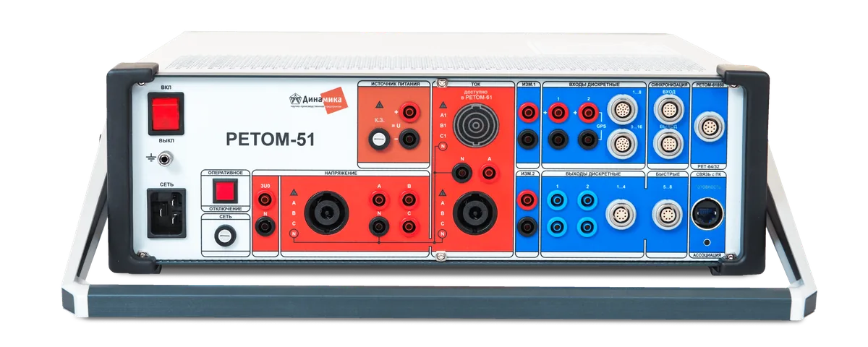Click the GPS label near input 2
The width and height of the screenshot is (868, 347).
pos(601,127)
